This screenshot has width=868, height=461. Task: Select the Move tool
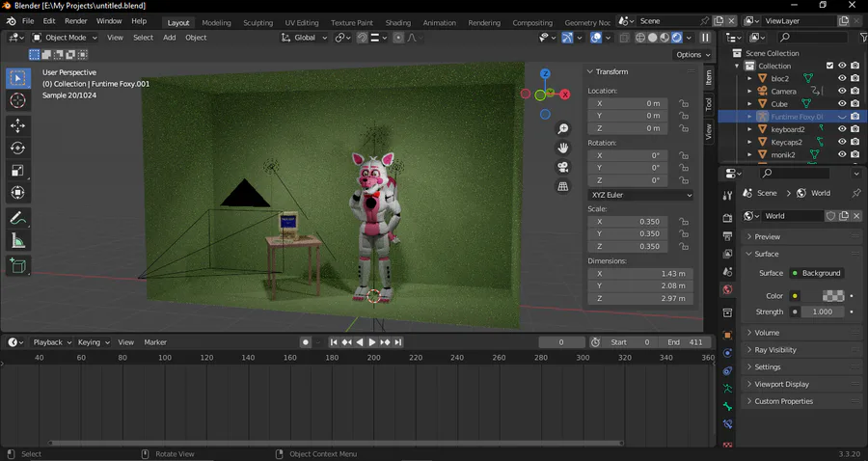tap(17, 125)
